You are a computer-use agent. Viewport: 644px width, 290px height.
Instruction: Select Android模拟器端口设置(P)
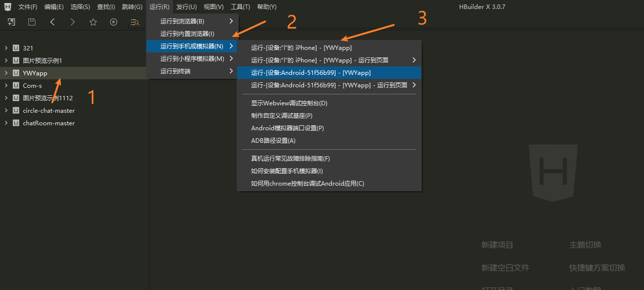point(329,128)
